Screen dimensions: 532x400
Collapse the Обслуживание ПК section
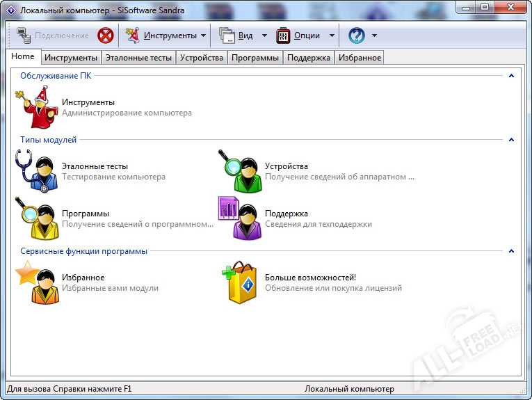[x=511, y=76]
